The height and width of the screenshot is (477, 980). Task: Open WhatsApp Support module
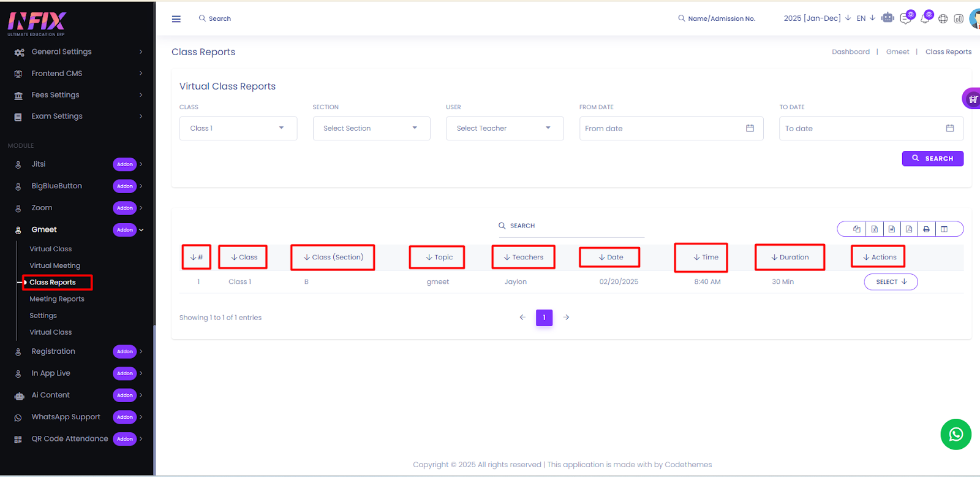click(78, 417)
